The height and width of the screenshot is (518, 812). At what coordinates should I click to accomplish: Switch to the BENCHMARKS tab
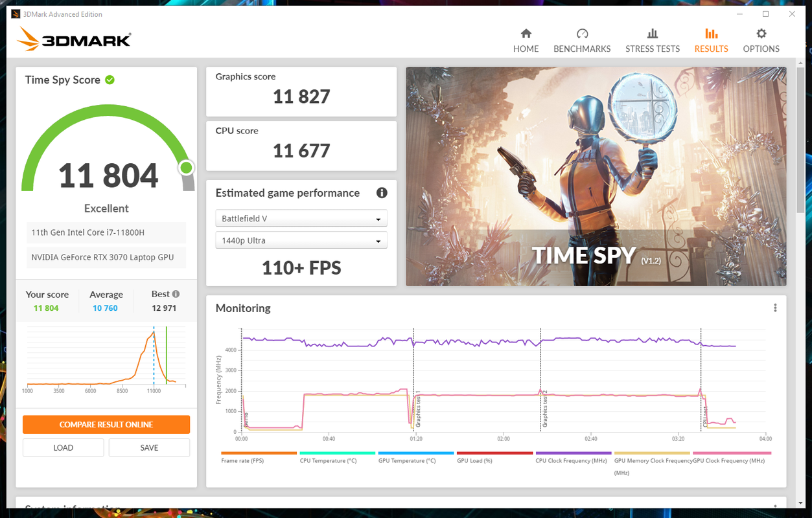pyautogui.click(x=582, y=49)
